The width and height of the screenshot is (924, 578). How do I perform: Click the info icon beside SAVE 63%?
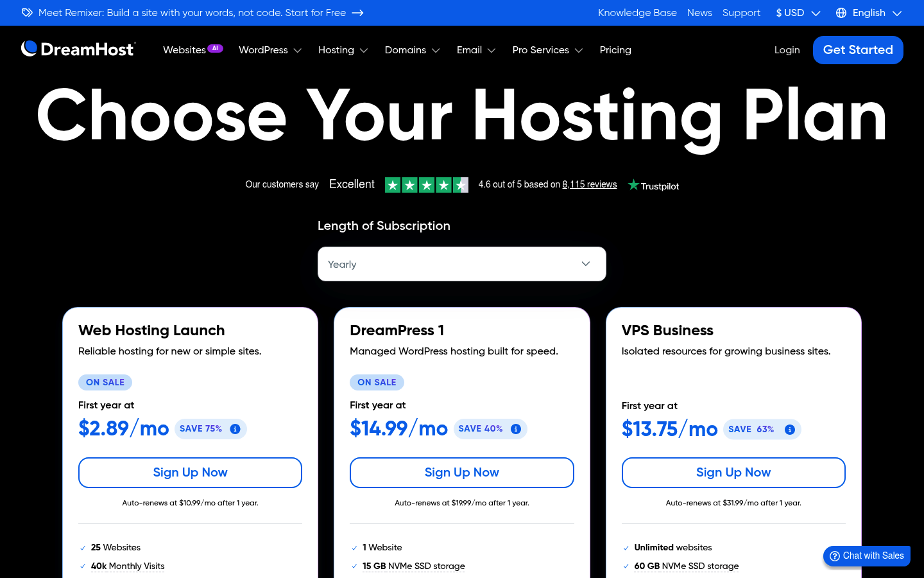(790, 430)
